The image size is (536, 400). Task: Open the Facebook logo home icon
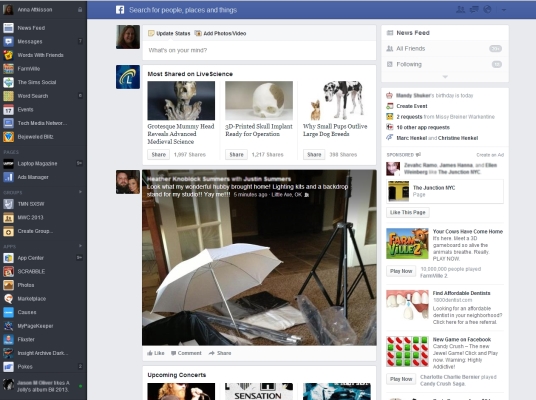tap(120, 10)
